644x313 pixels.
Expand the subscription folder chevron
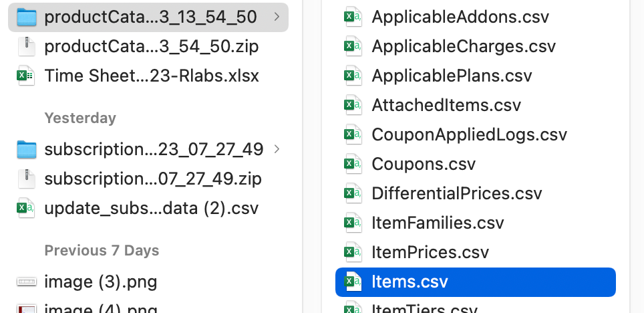[277, 149]
